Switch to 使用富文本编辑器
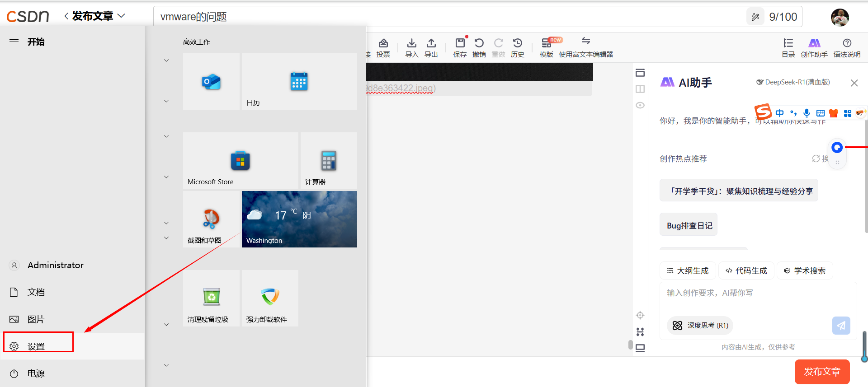The image size is (868, 387). pyautogui.click(x=586, y=48)
